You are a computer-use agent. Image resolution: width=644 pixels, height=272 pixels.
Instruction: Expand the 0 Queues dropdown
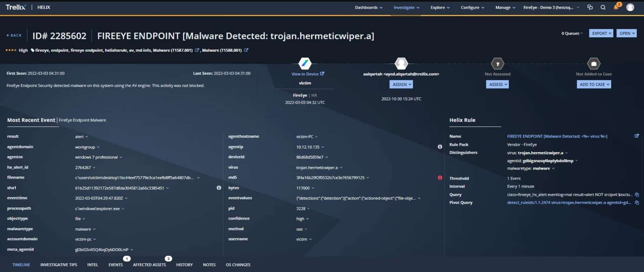pos(572,33)
